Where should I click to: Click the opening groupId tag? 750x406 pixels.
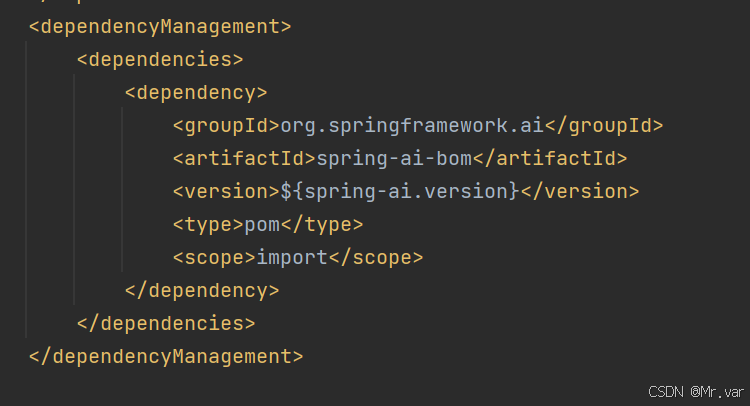tap(226, 126)
